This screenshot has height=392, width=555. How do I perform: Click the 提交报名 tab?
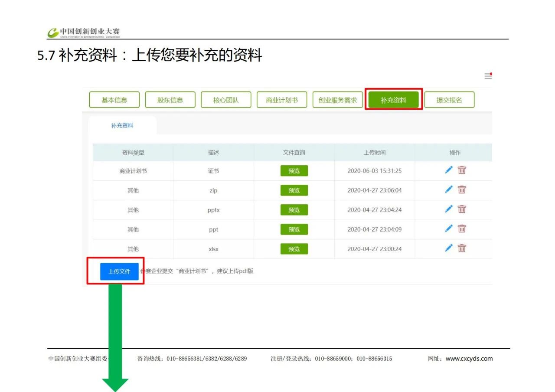[x=449, y=100]
